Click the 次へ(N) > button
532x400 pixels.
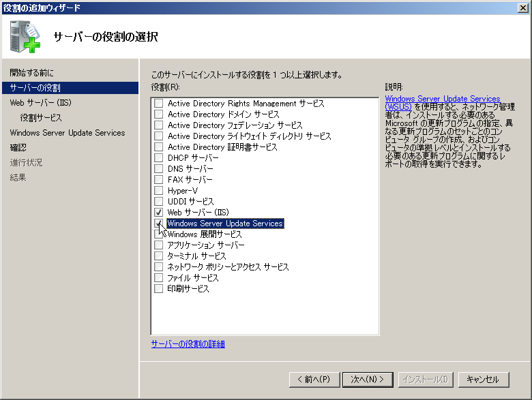click(x=368, y=380)
